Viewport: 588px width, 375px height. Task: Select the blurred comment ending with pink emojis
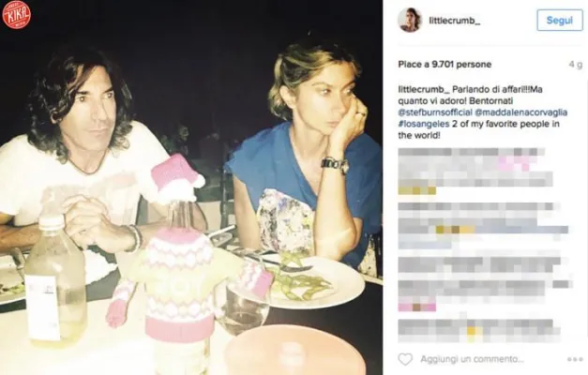tap(485, 284)
